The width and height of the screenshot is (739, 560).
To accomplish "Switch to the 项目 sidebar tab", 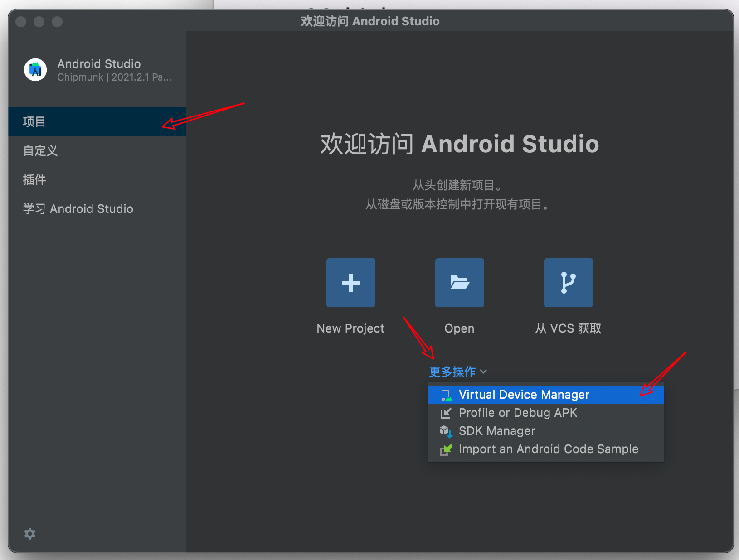I will [x=97, y=121].
